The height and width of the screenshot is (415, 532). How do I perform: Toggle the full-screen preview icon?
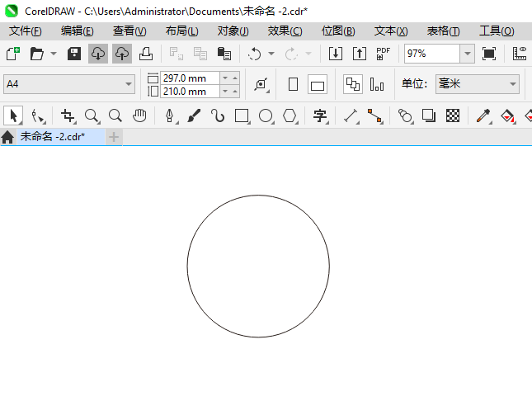point(489,54)
